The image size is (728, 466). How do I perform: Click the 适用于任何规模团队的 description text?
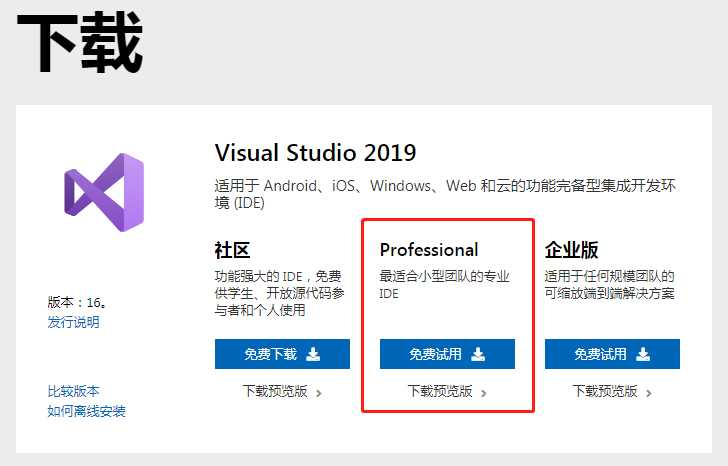(610, 285)
